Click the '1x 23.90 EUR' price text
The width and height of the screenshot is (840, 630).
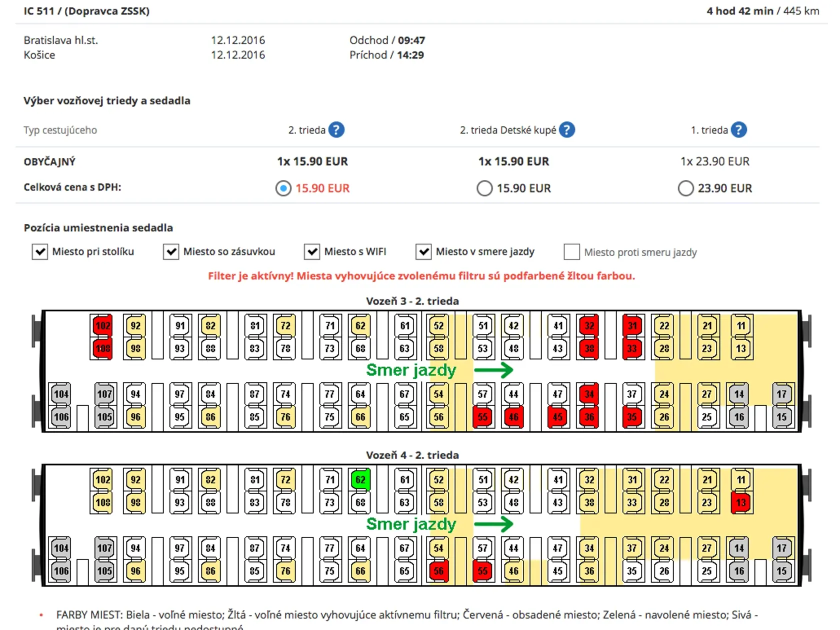tap(715, 161)
